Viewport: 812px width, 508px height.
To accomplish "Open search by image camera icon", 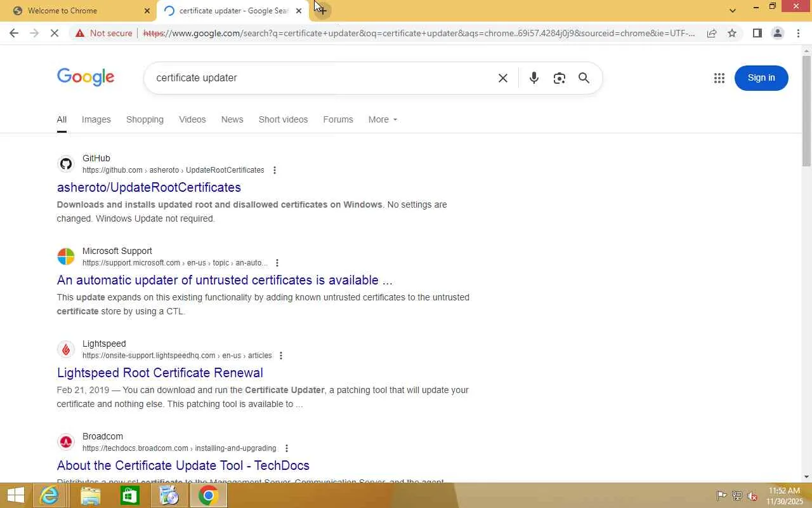I will (x=559, y=78).
